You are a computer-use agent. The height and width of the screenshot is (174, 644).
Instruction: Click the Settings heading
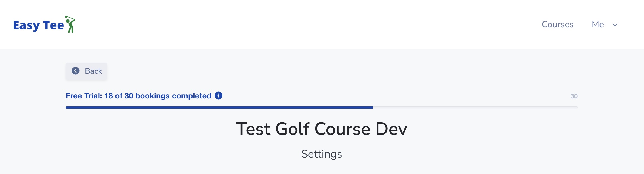322,154
